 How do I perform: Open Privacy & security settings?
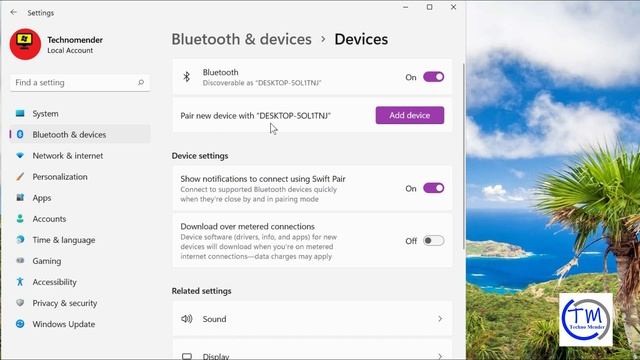(x=80, y=303)
